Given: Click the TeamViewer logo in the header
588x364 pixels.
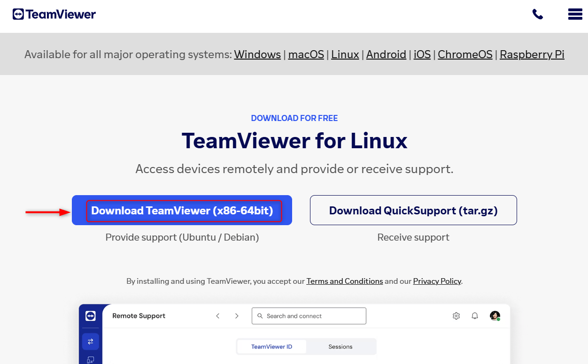Looking at the screenshot, I should coord(54,14).
